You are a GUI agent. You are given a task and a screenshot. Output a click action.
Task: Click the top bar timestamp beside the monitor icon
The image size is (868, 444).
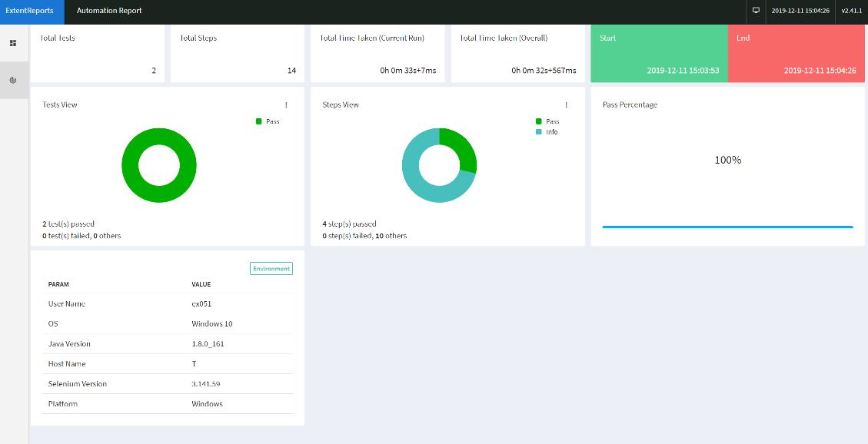coord(800,11)
